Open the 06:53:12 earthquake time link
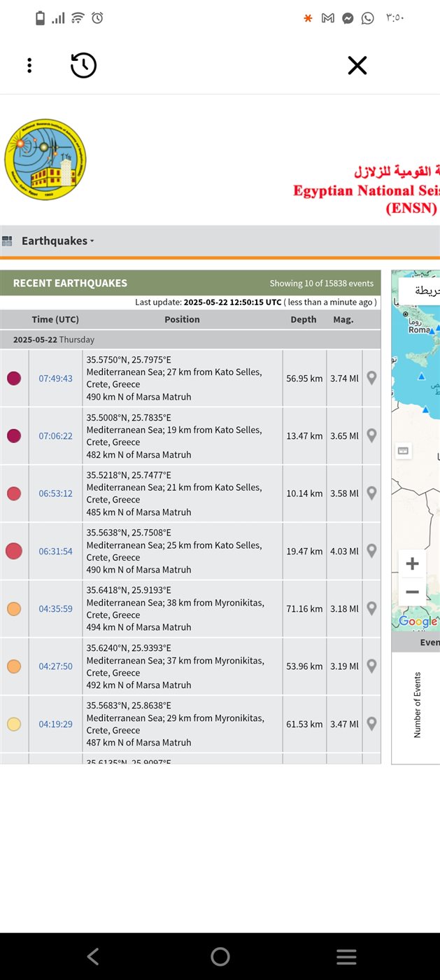This screenshot has height=980, width=440. tap(55, 493)
